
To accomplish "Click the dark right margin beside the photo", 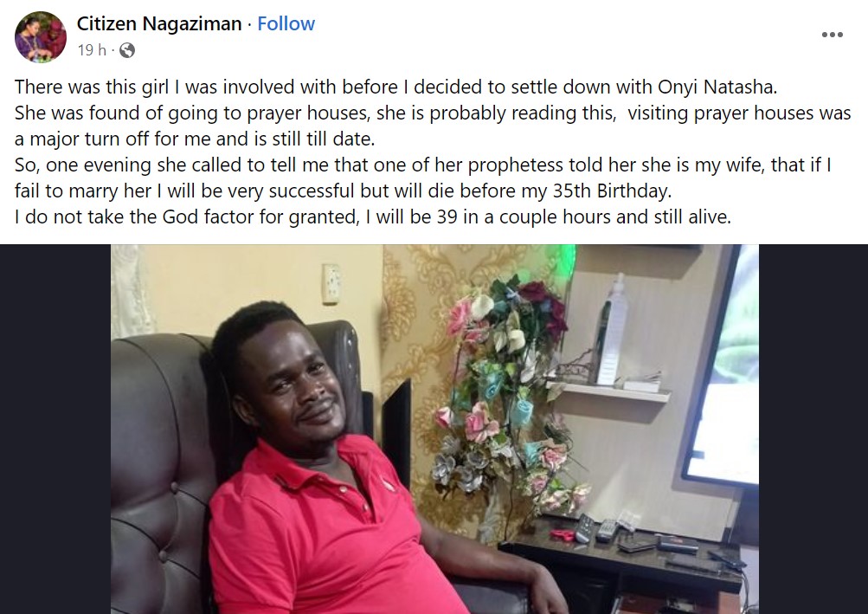I will [813, 429].
